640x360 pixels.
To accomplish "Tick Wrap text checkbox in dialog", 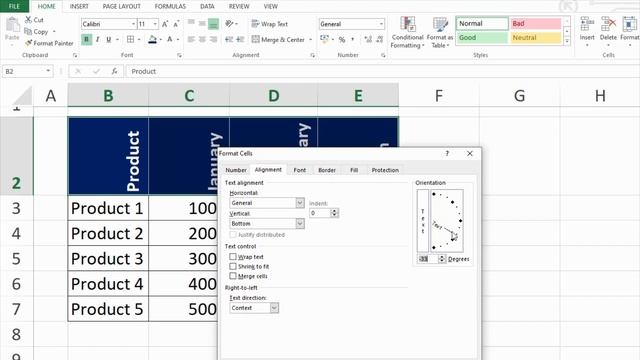I will 233,257.
